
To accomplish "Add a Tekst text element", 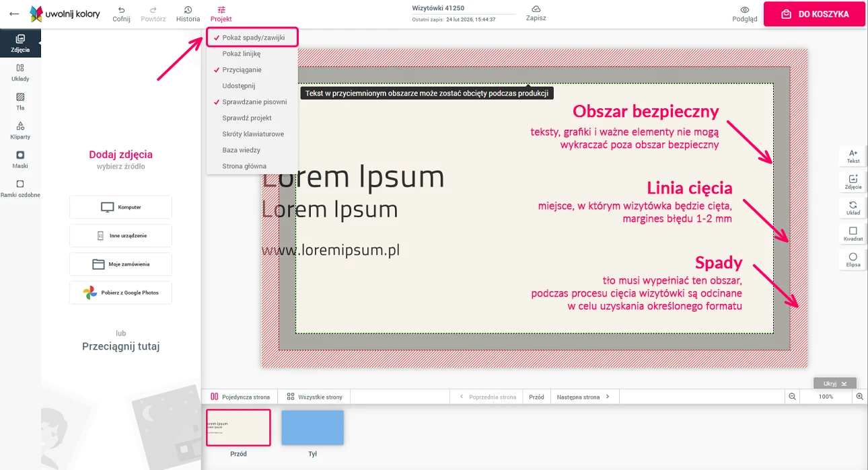I will click(x=853, y=156).
